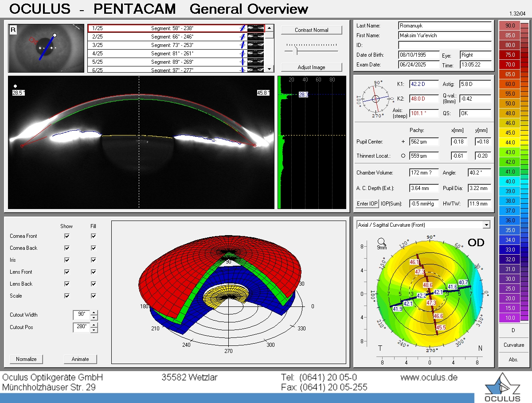
Task: Click the 10.0 magenta color scale swatch
Action: pyautogui.click(x=510, y=318)
